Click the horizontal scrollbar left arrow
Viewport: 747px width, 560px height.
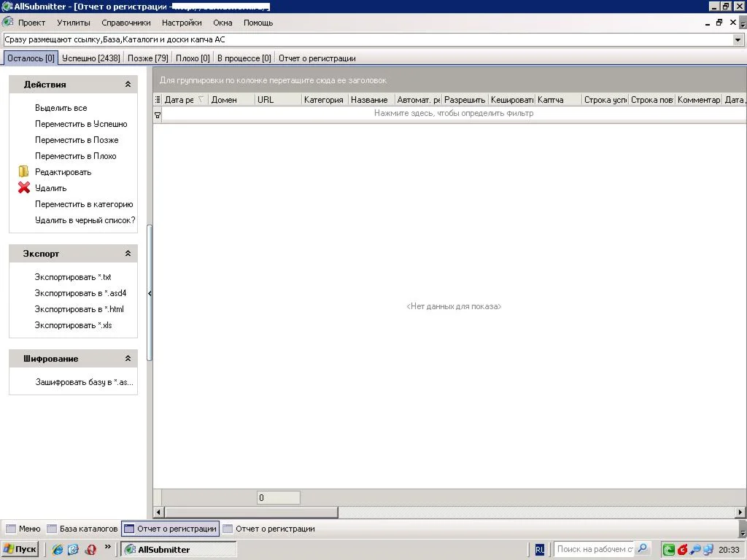click(158, 513)
